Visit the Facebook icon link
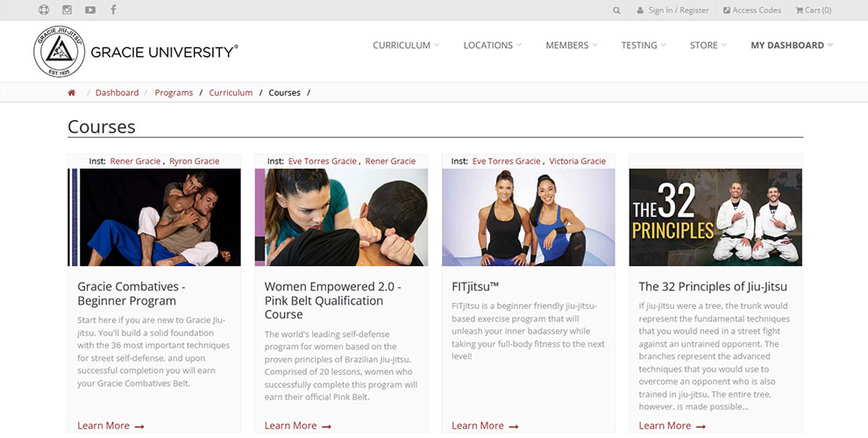The image size is (868, 438). (113, 11)
